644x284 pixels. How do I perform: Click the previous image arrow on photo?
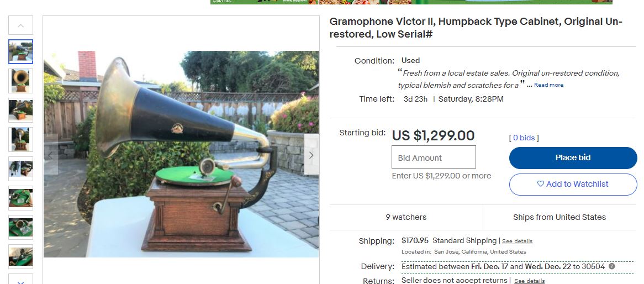(50, 155)
